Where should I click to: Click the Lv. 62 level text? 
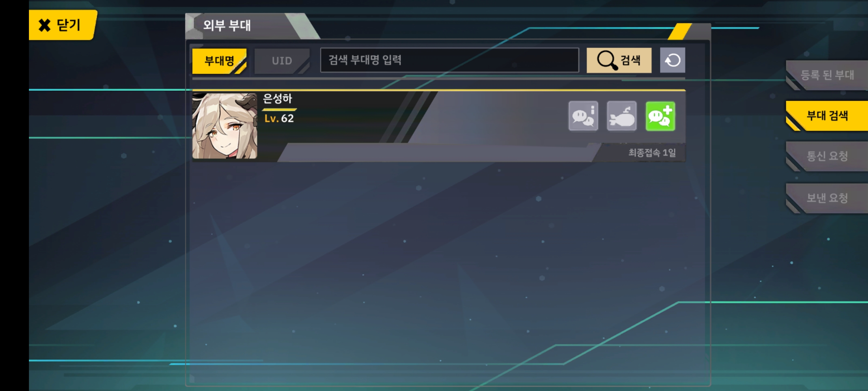click(x=279, y=118)
